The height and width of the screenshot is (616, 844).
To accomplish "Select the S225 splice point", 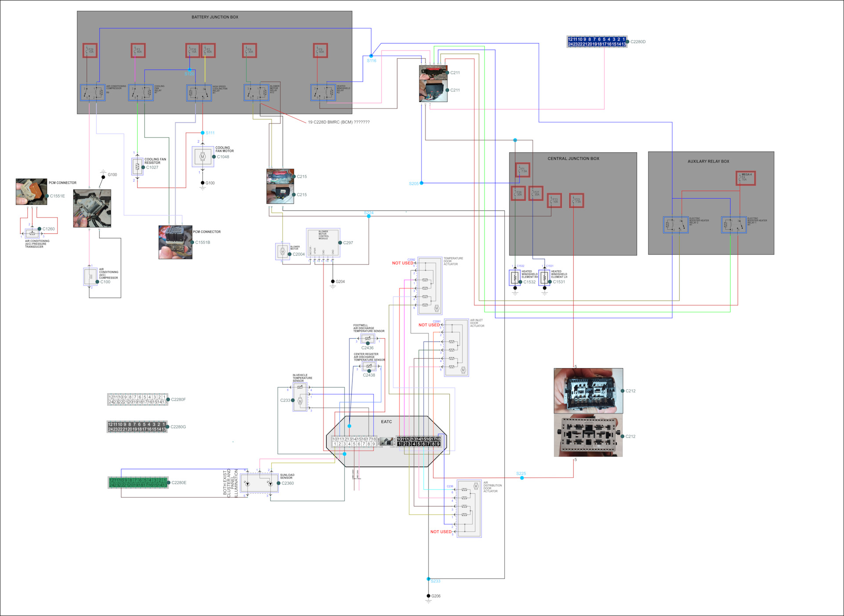I will pos(522,478).
